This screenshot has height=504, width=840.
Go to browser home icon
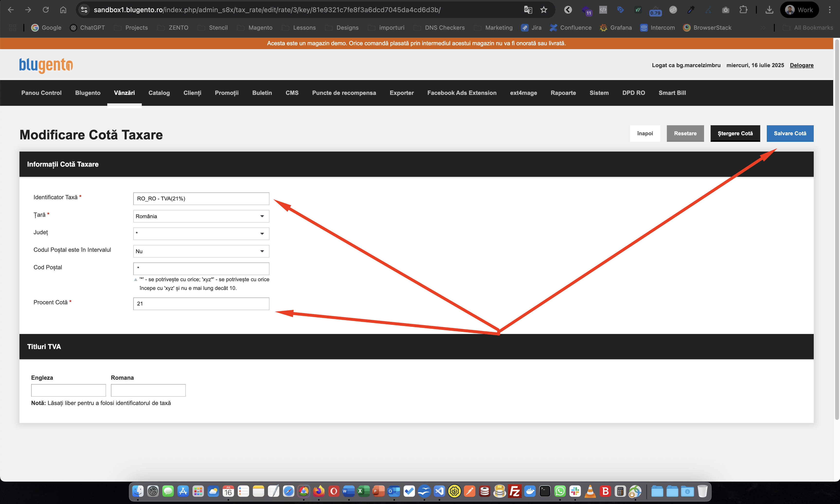pos(63,10)
